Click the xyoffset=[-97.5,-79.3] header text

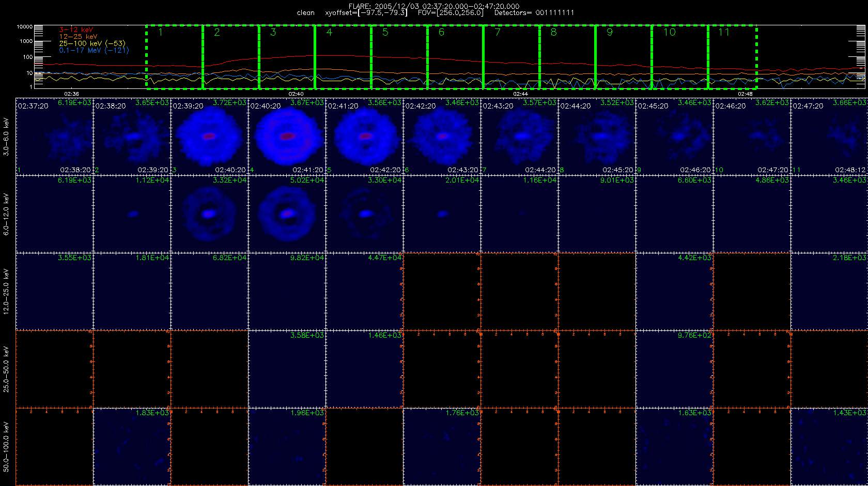point(366,13)
